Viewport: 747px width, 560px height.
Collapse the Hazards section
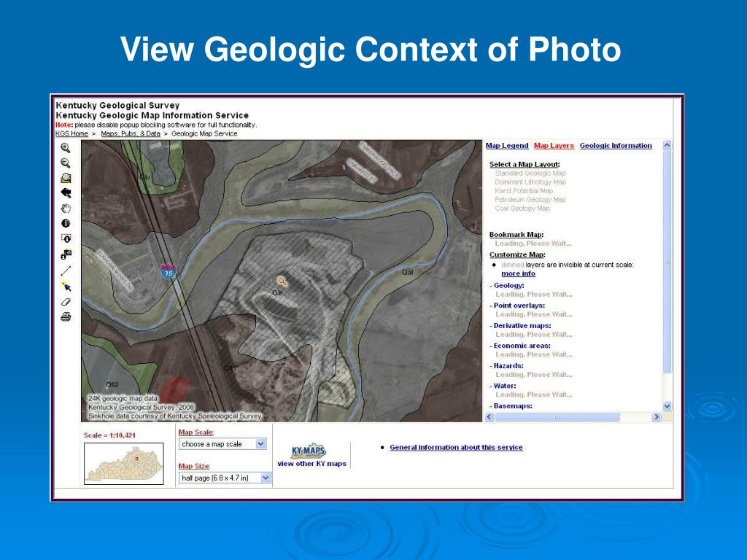[x=507, y=366]
